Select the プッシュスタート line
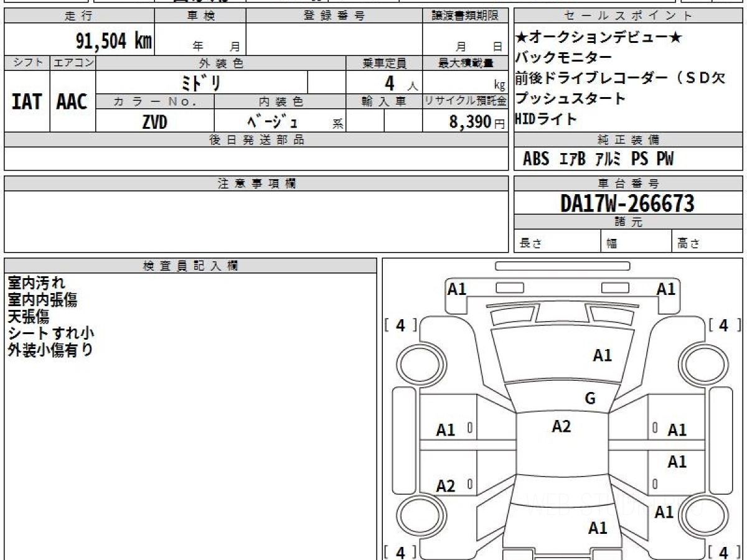Image resolution: width=747 pixels, height=560 pixels. tap(570, 98)
